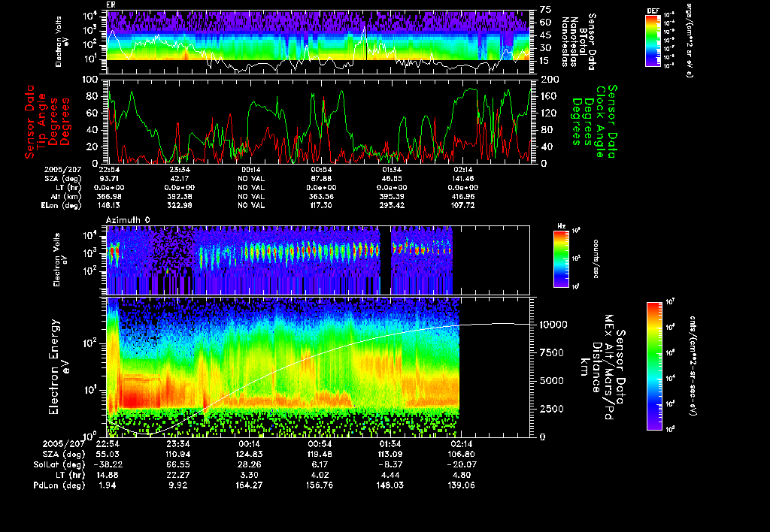Click the large 'Electron Energy eV' axis label

pyautogui.click(x=59, y=367)
